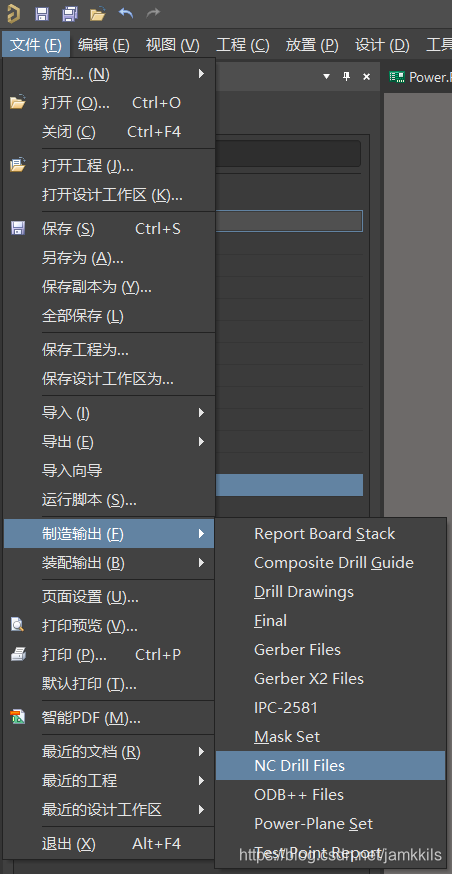This screenshot has height=874, width=452.
Task: Switch to the Power PCB document tab
Action: pos(420,77)
